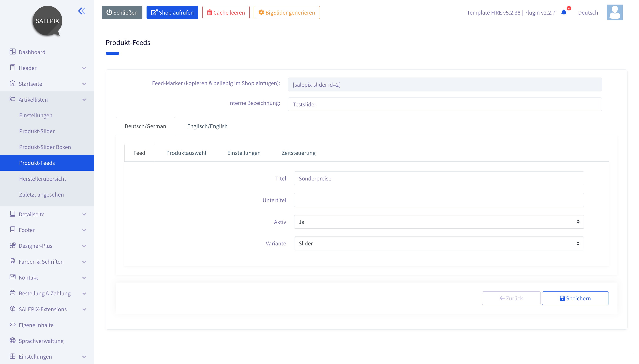Open Einstellungen under Artikellisten
The height and width of the screenshot is (364, 639).
[36, 115]
